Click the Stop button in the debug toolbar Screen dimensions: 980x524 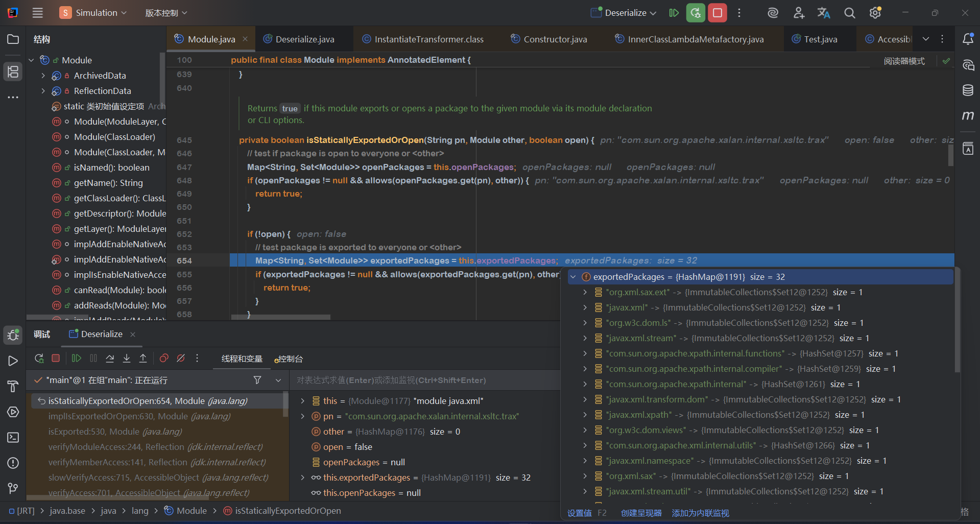click(56, 359)
